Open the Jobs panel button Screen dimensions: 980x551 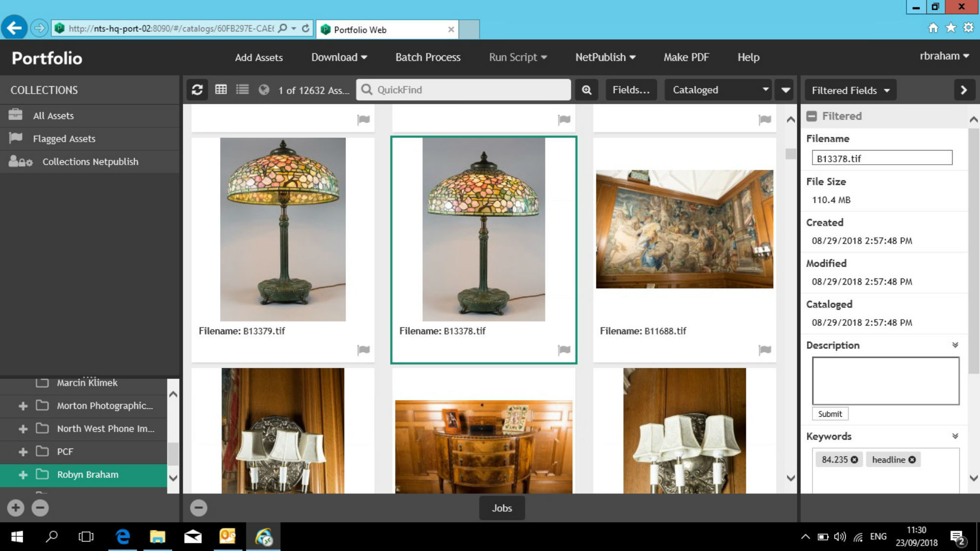[502, 508]
